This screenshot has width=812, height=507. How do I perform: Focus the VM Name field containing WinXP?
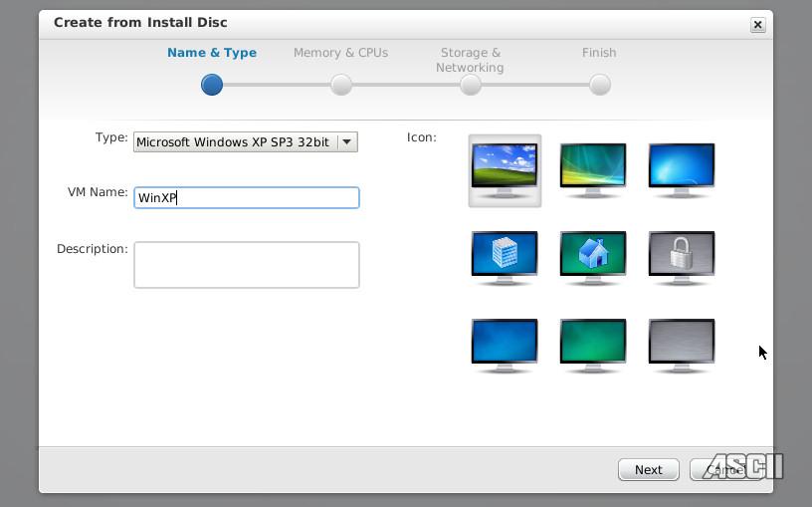[x=247, y=197]
